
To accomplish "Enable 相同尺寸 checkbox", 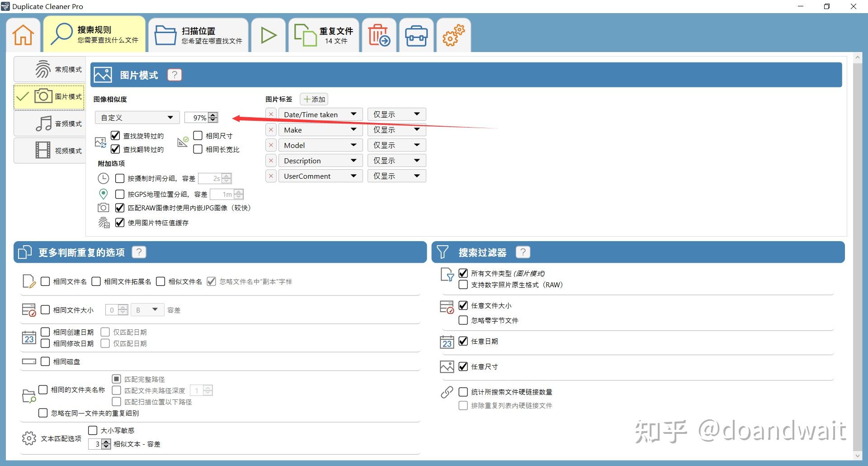I will pyautogui.click(x=198, y=135).
